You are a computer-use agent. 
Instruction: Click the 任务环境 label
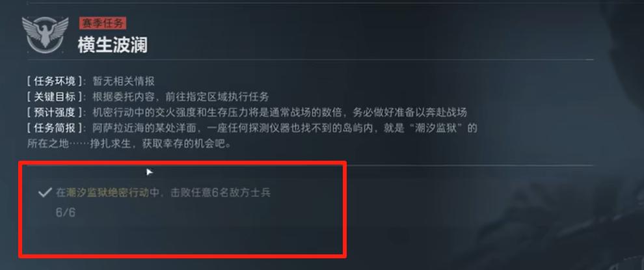pyautogui.click(x=54, y=81)
